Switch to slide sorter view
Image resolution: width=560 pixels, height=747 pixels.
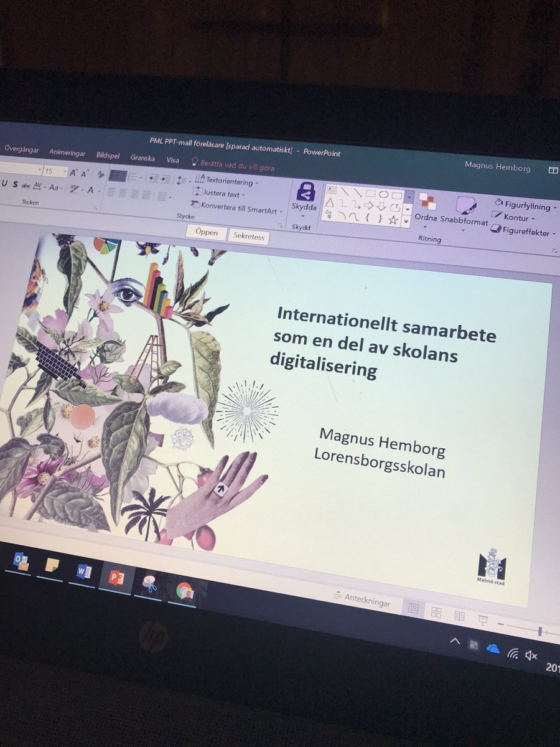pos(436,613)
